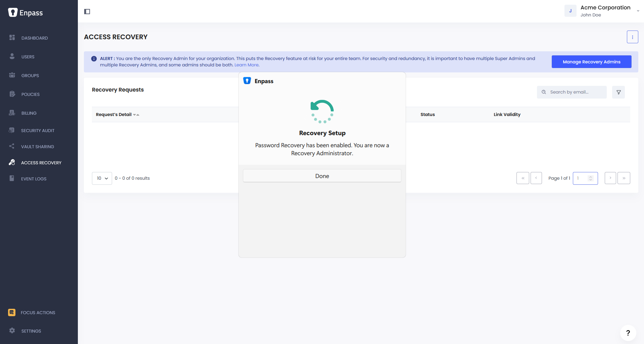Click the John Doe user name
This screenshot has width=644, height=344.
tap(591, 15)
